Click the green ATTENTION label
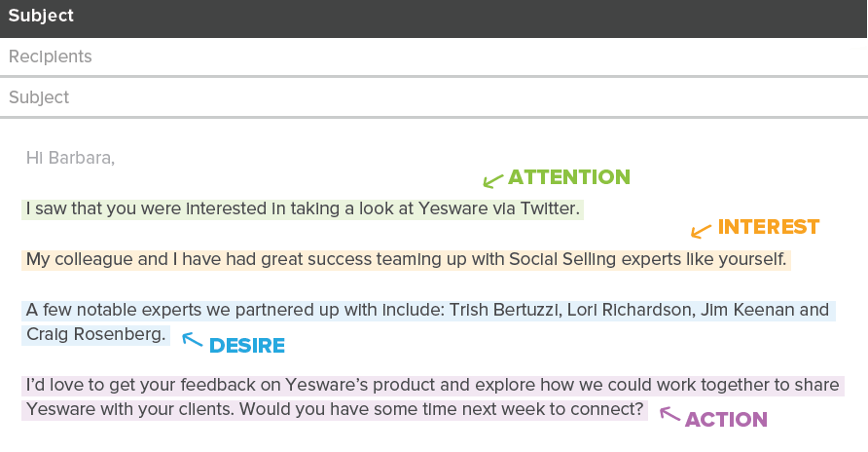 point(569,177)
